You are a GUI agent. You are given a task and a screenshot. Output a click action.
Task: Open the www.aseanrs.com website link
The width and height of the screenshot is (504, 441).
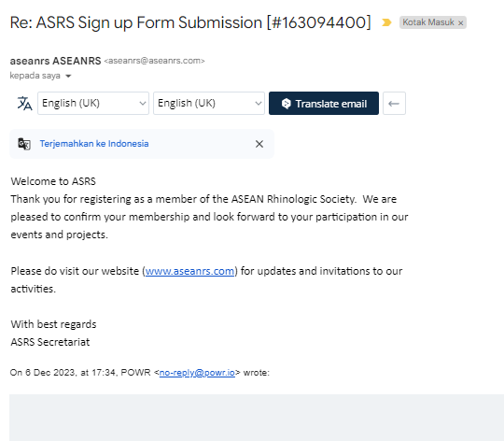(x=189, y=271)
